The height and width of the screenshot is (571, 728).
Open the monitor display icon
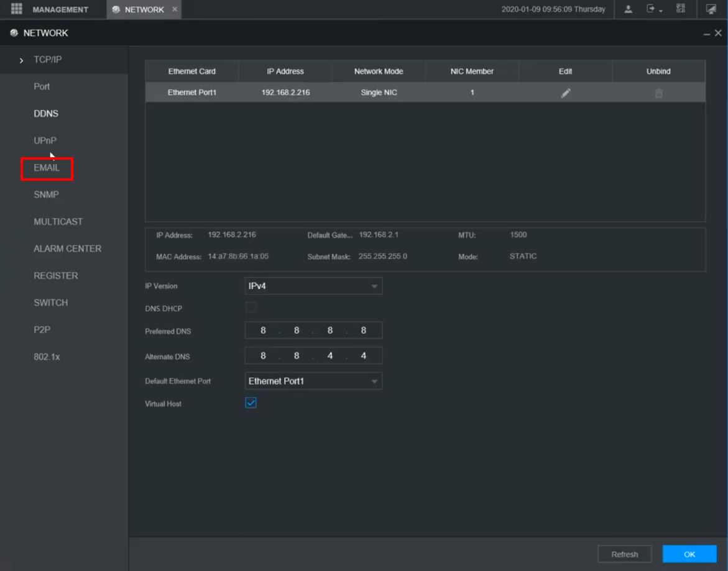(711, 9)
